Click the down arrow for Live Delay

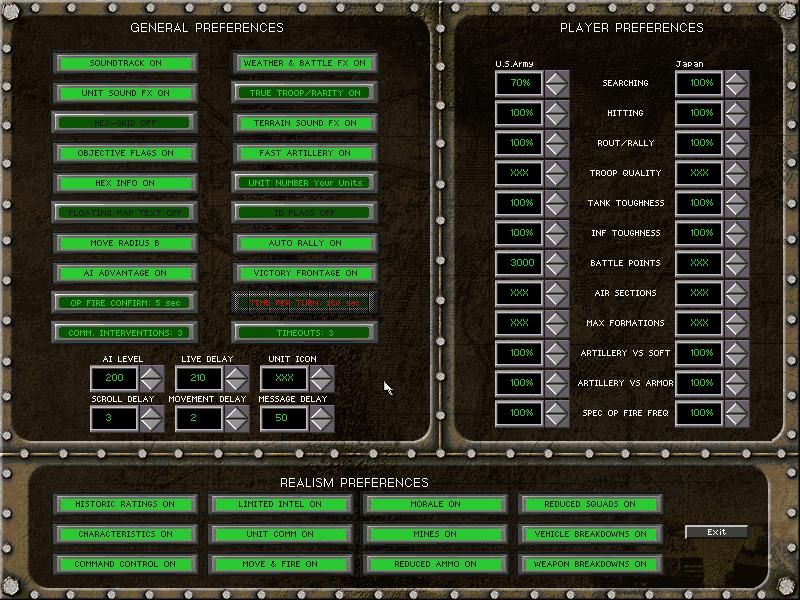pos(236,386)
